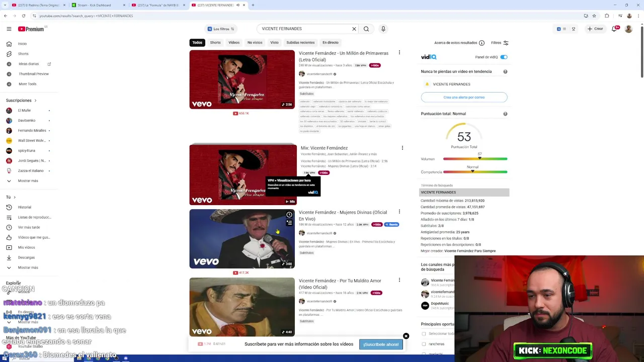Open help icon next to Puntuación total
This screenshot has width=644, height=362.
[505, 114]
